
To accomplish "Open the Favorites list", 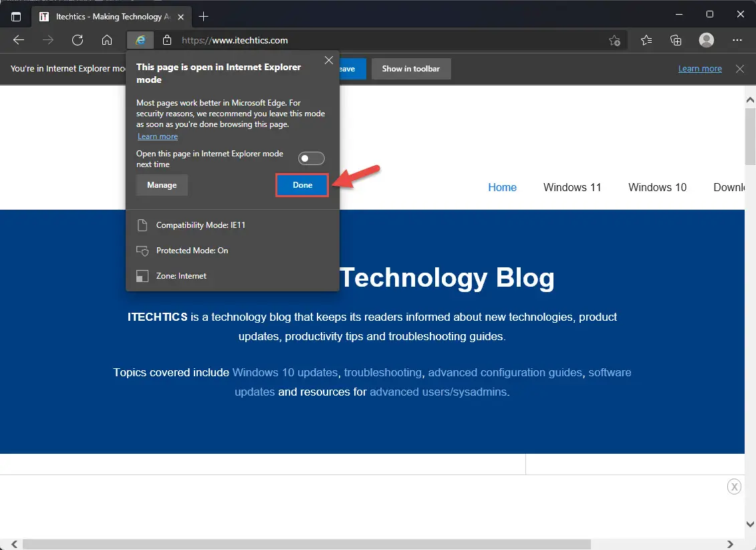I will click(645, 40).
